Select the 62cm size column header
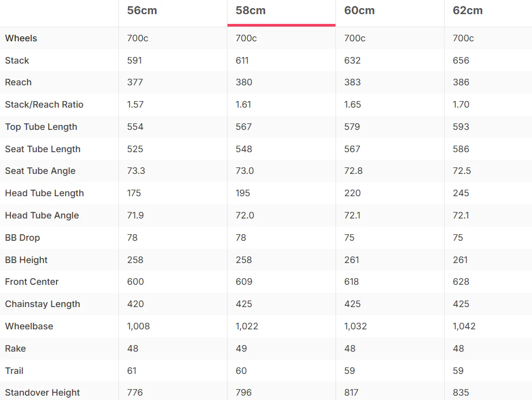The image size is (532, 400). pyautogui.click(x=467, y=10)
